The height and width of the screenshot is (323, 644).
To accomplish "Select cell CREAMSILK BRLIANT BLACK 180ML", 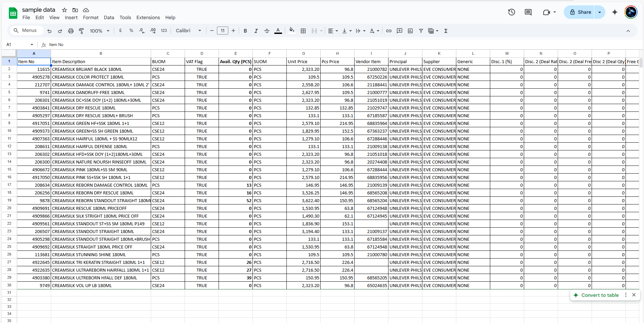I will 101,69.
